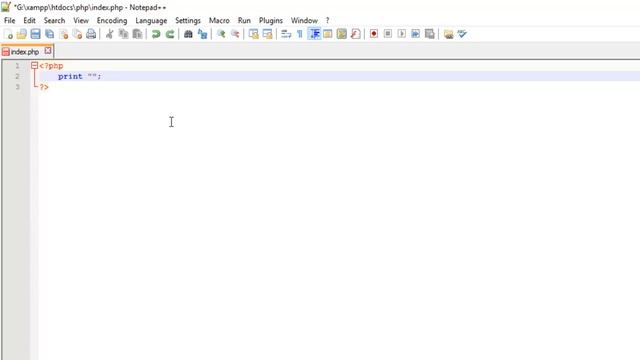Save the current file
640x360 pixels.
36,34
